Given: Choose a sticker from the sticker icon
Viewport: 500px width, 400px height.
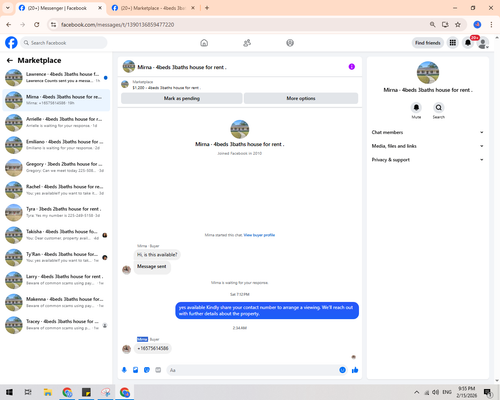Looking at the screenshot, I should point(147,370).
